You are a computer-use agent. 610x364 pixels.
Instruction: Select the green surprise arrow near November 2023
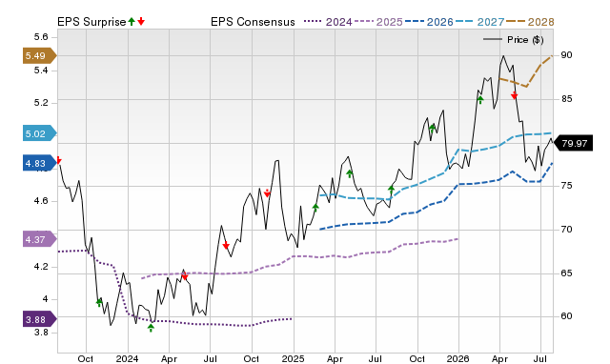click(99, 303)
